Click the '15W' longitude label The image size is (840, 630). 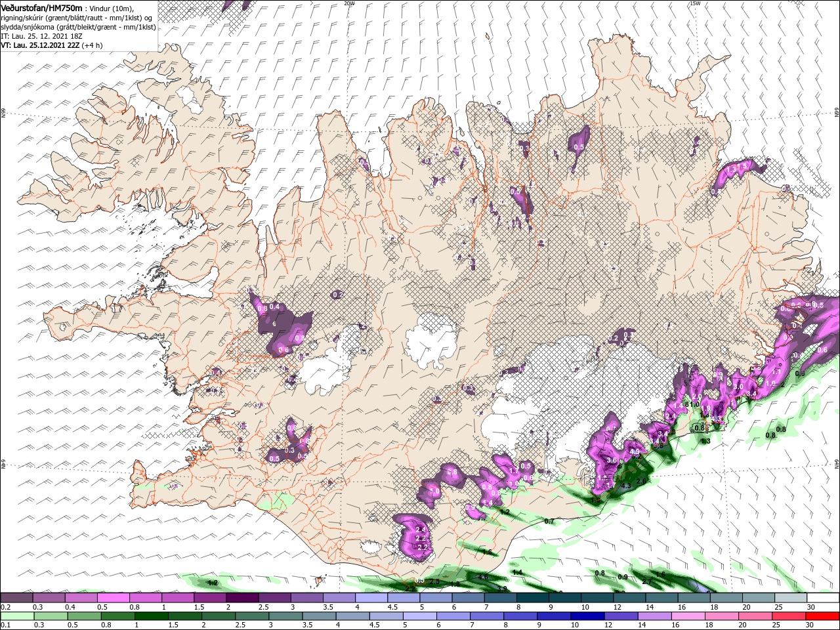[695, 3]
